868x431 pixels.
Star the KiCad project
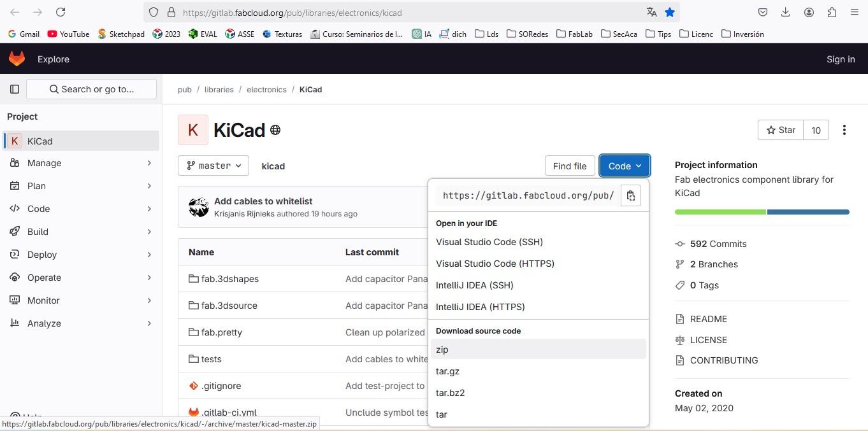(x=781, y=130)
